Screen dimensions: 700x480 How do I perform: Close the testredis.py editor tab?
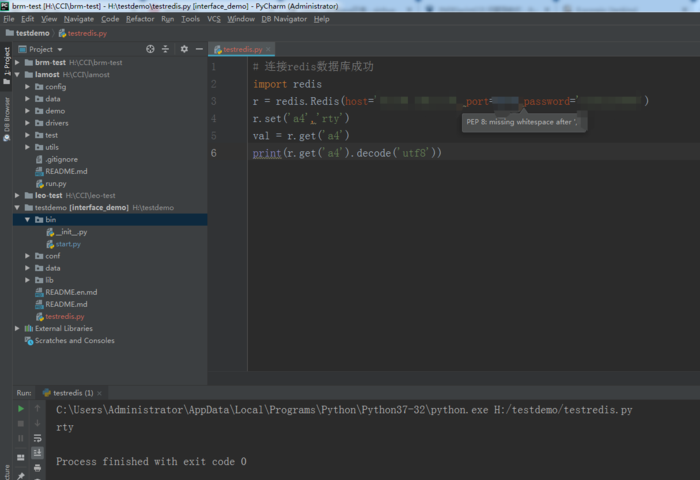[268, 50]
